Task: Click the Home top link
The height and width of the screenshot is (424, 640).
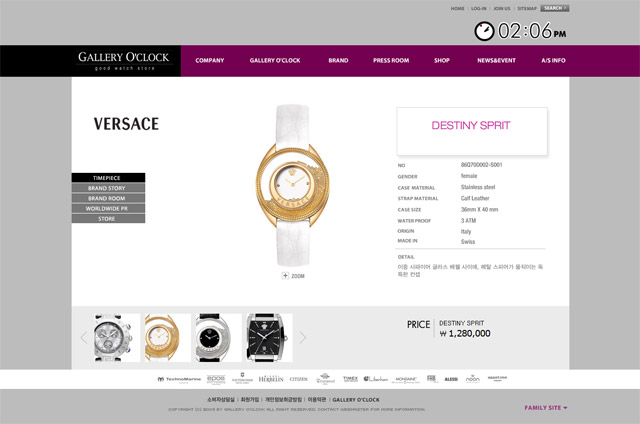Action: point(458,8)
